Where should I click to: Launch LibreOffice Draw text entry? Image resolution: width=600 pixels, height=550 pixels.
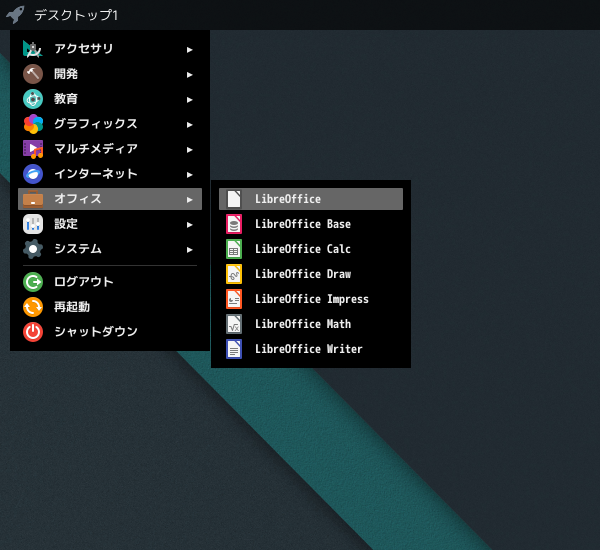point(303,274)
